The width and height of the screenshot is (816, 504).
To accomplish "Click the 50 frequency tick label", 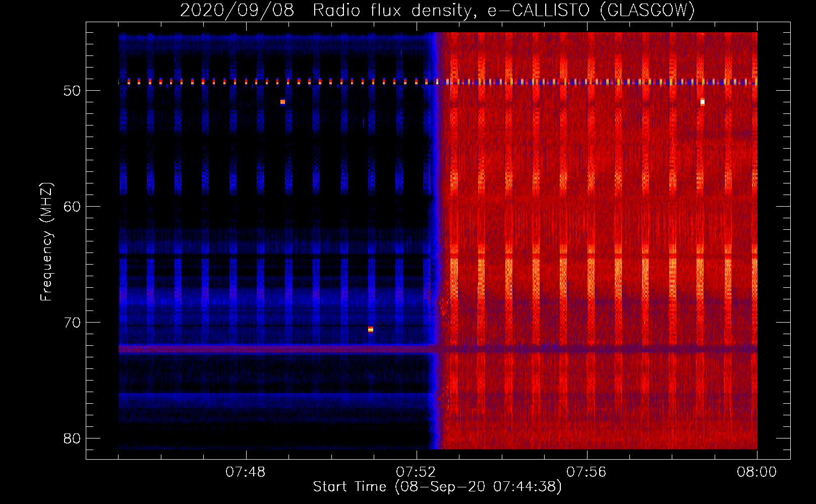I will point(72,91).
